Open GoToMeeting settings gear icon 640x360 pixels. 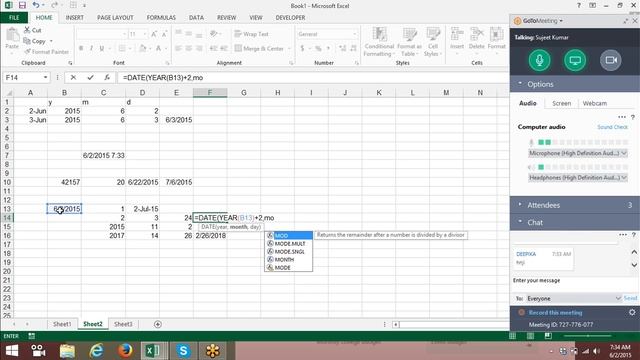click(x=632, y=312)
